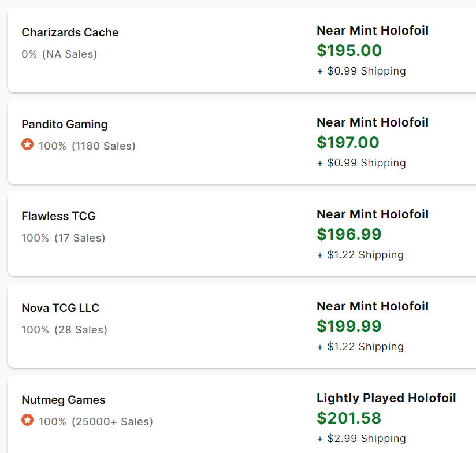Click Pandito Gaming's orange star badge
Image resolution: width=476 pixels, height=453 pixels.
point(27,144)
